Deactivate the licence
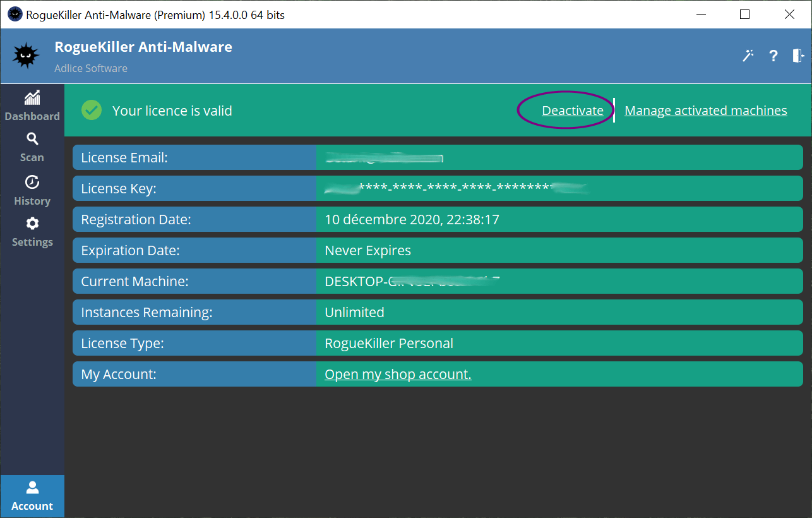 572,111
